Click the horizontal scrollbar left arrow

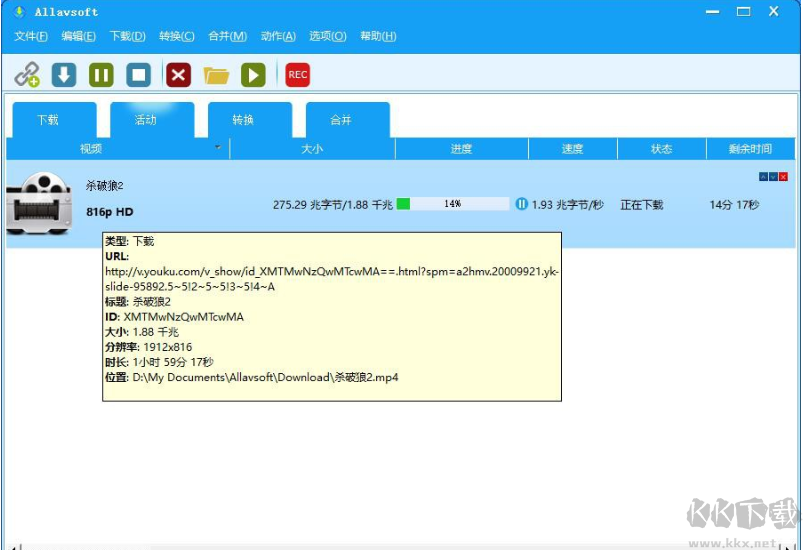15,546
